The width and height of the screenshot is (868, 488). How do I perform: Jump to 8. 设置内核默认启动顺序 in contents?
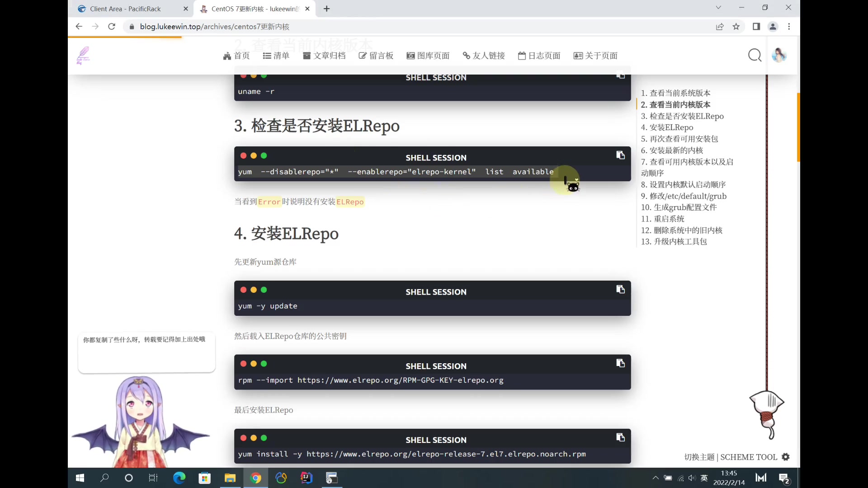(683, 184)
